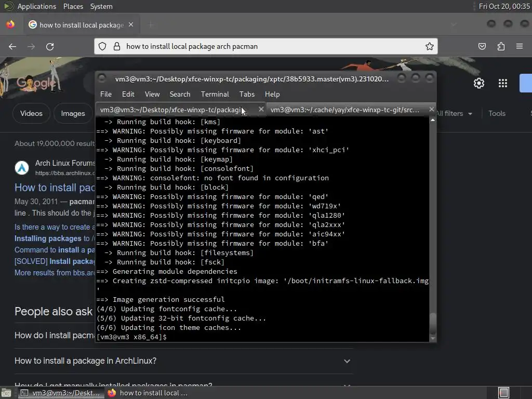Show site security info via padlock icon

tap(117, 46)
